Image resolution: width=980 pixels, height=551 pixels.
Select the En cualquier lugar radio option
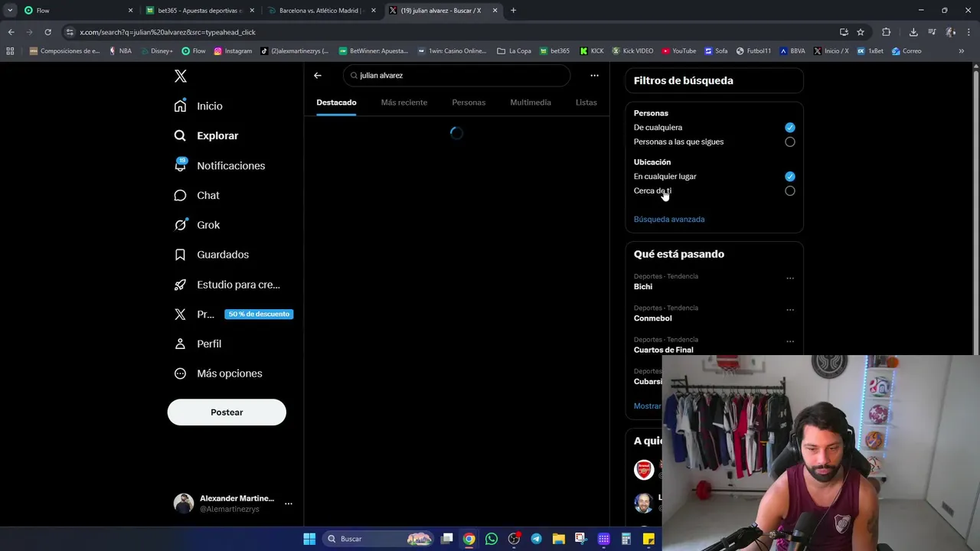(x=790, y=177)
